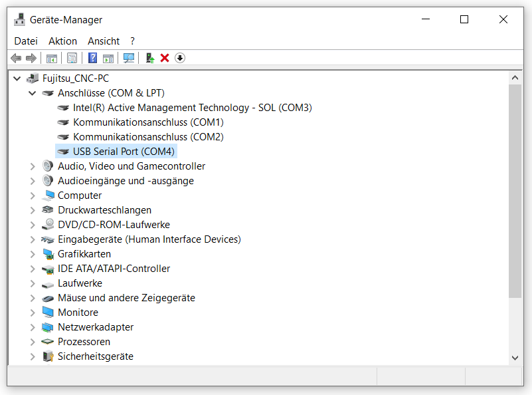The width and height of the screenshot is (532, 395).
Task: Open the Aktion menu
Action: pyautogui.click(x=63, y=41)
